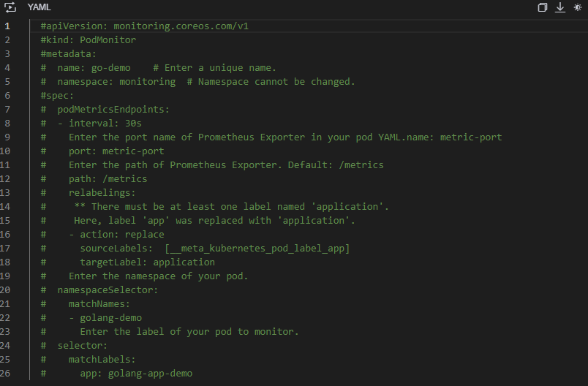Screen dimensions: 588x386
Task: Click the 'path: /metrics' line
Action: (108, 179)
